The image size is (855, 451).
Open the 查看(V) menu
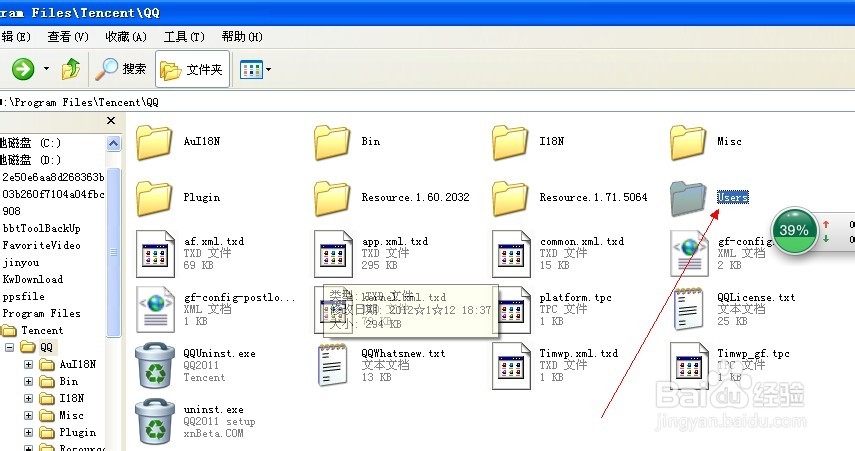(x=68, y=37)
